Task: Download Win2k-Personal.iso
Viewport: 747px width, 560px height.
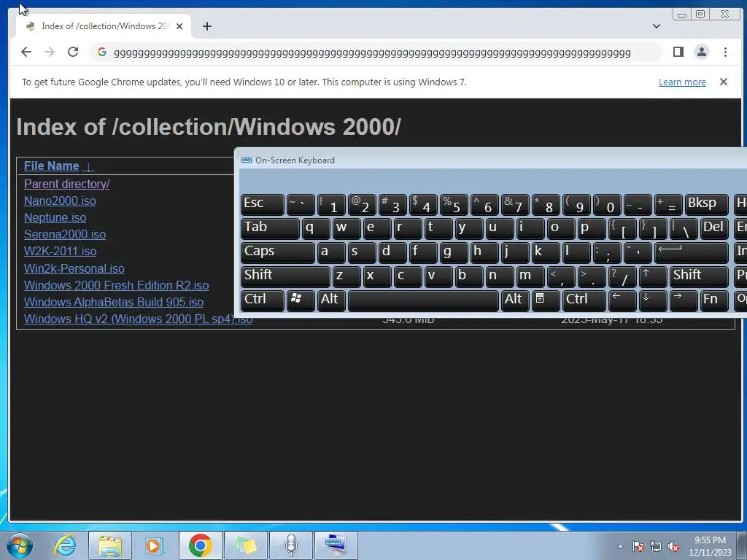Action: [74, 268]
